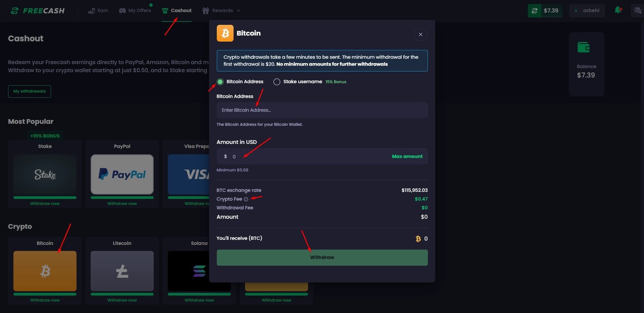The width and height of the screenshot is (644, 313).
Task: Select the Stake username radio option
Action: [x=277, y=82]
